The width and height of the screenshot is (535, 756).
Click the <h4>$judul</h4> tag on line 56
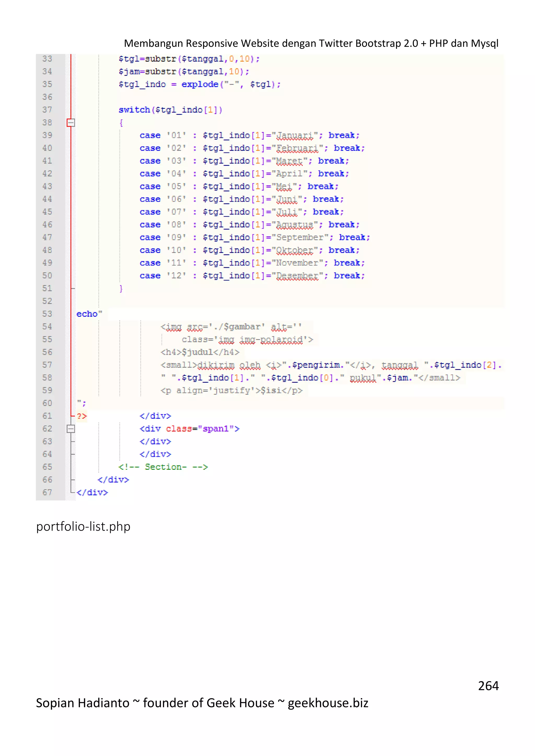click(x=200, y=353)
